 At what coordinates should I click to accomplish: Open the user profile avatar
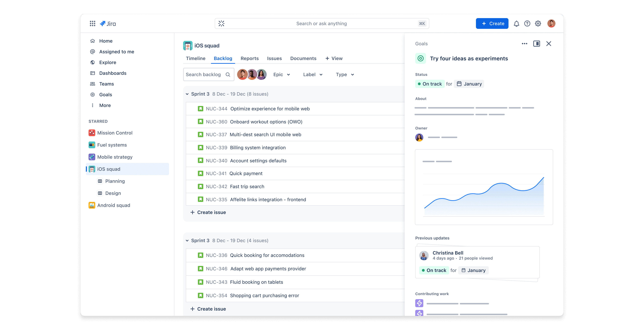(551, 23)
